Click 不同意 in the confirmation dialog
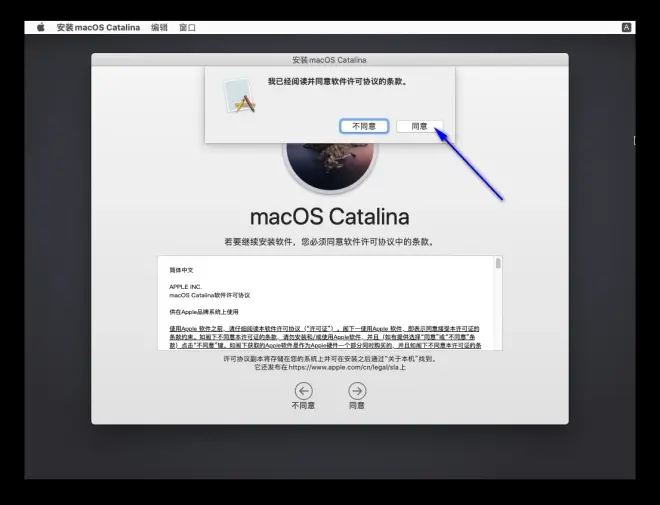Viewport: 660px width, 505px height. tap(364, 126)
